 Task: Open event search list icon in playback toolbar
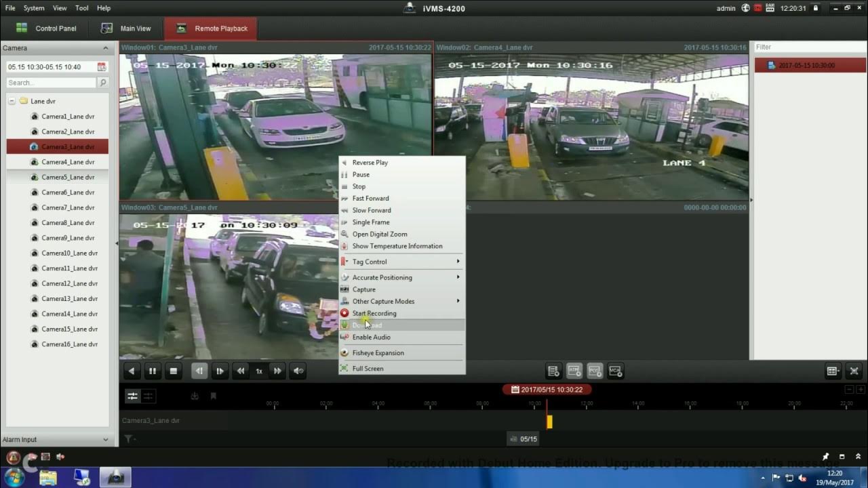point(553,371)
